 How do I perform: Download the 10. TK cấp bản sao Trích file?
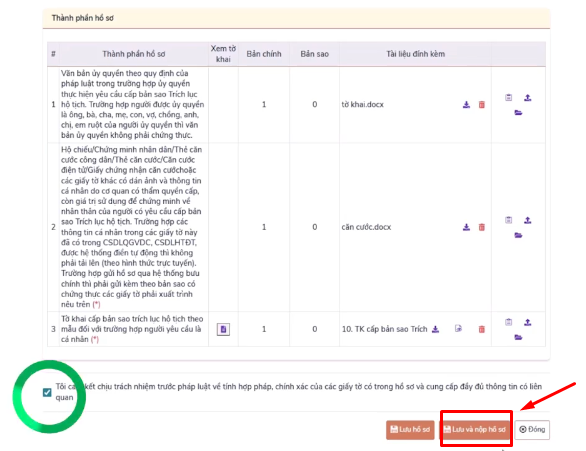coord(435,329)
